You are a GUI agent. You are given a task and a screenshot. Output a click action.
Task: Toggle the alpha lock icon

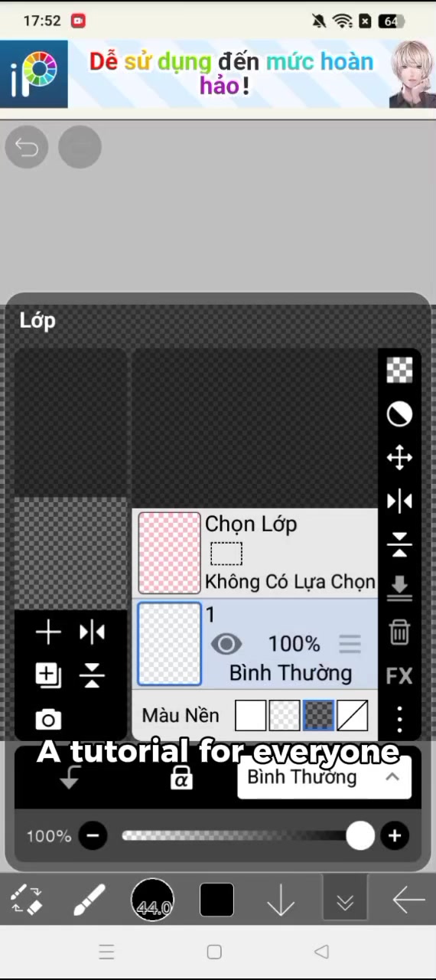click(x=181, y=778)
